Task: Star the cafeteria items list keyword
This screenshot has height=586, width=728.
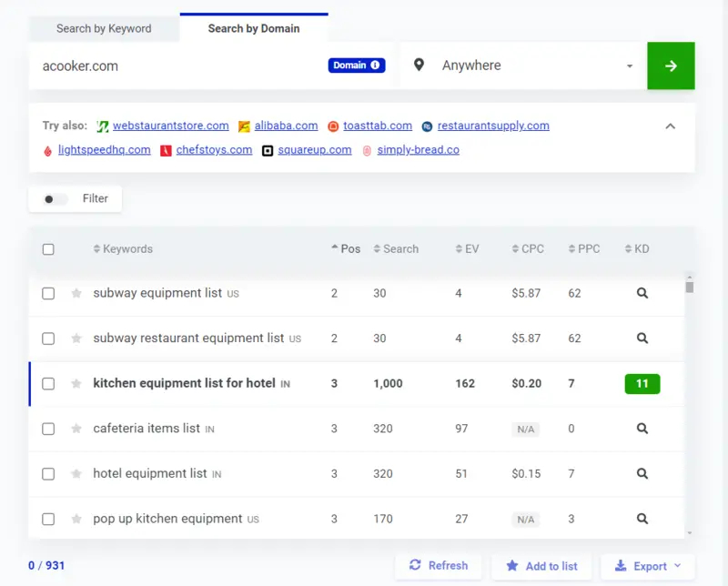Action: point(76,428)
